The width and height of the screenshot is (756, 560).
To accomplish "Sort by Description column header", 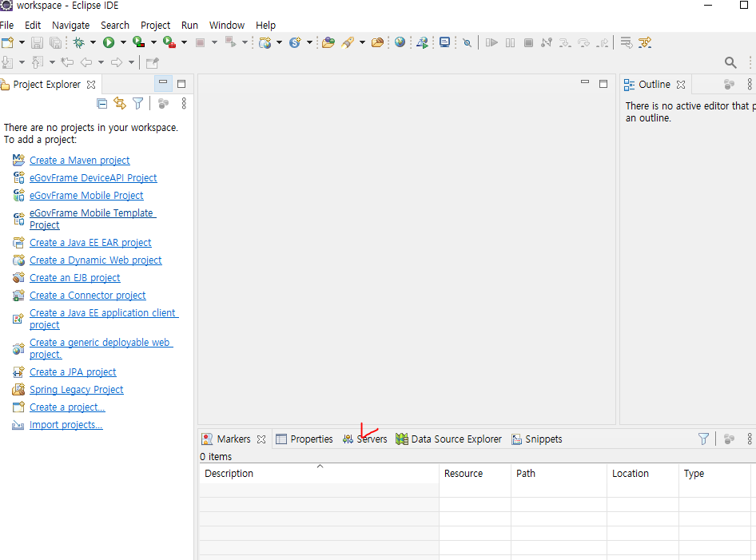I will (x=319, y=473).
